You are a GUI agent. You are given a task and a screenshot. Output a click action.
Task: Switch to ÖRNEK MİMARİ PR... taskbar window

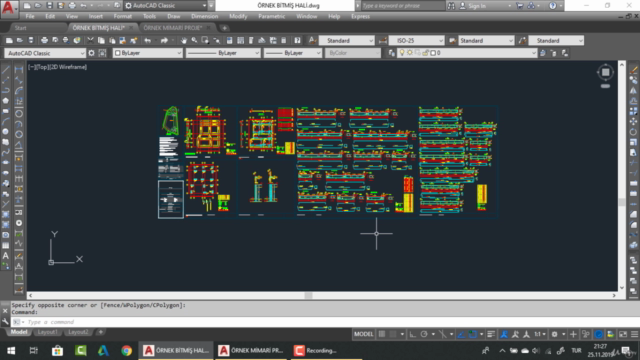coord(251,350)
